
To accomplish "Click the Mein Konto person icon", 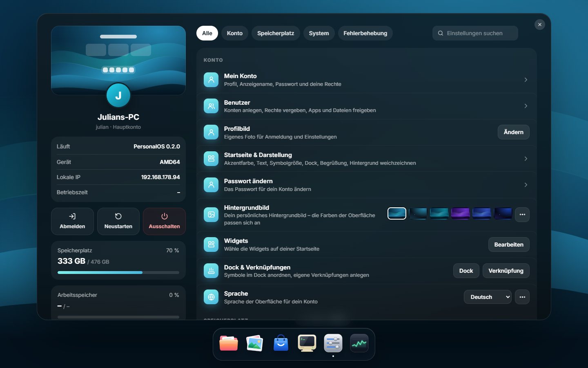I will tap(211, 80).
